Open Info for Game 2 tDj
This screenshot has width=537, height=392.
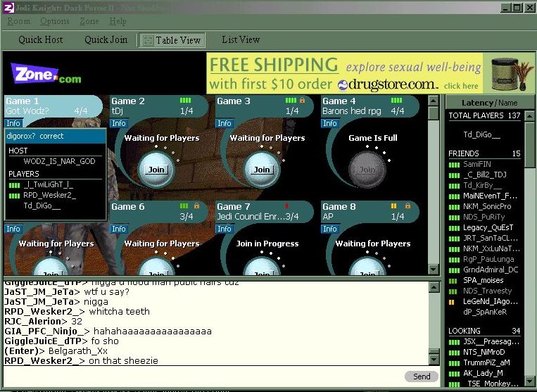[x=119, y=123]
